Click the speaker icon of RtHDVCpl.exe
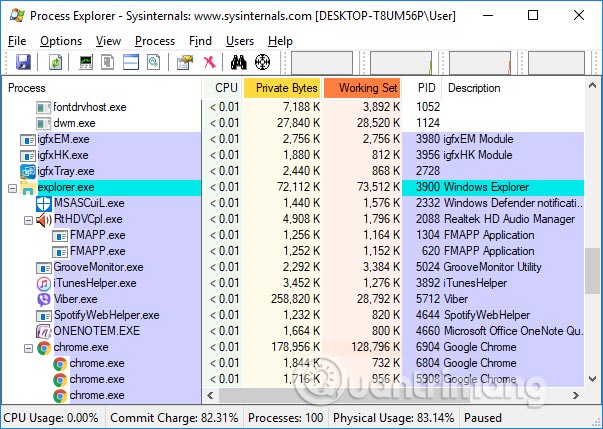This screenshot has height=429, width=603. (x=44, y=220)
